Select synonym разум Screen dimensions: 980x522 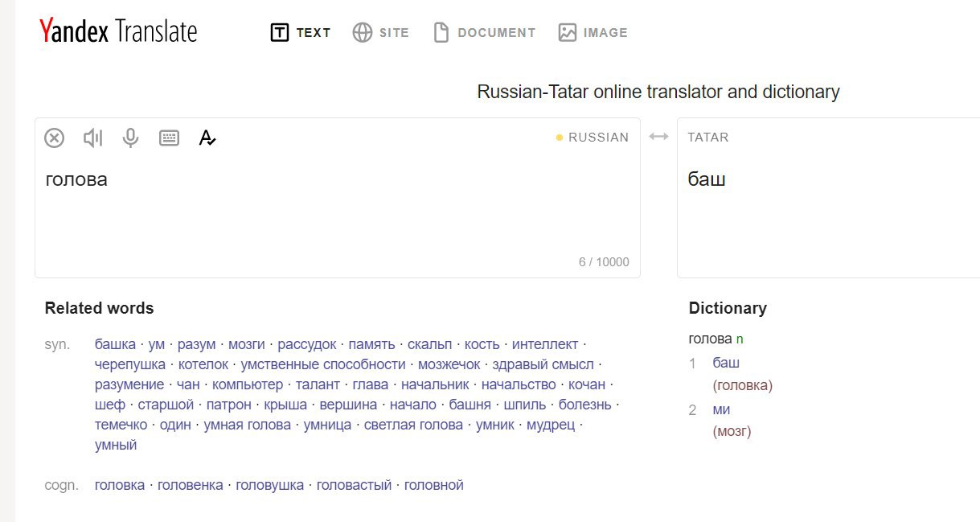(x=197, y=344)
